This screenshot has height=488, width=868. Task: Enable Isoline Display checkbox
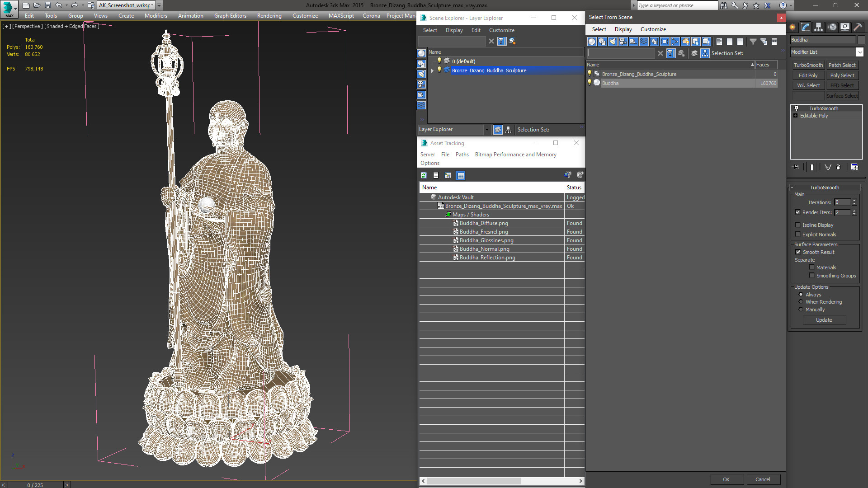click(x=797, y=225)
